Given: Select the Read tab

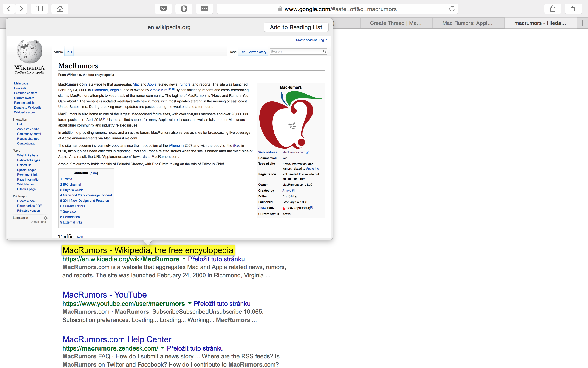Looking at the screenshot, I should pos(232,52).
